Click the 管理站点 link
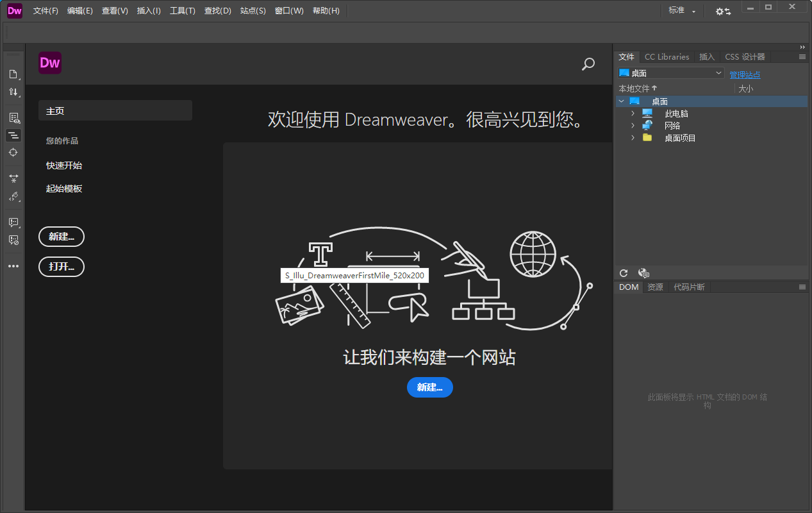This screenshot has height=513, width=812. pyautogui.click(x=745, y=74)
